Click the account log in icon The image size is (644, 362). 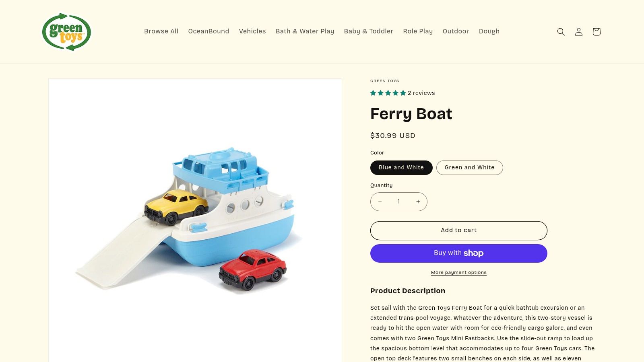tap(578, 31)
